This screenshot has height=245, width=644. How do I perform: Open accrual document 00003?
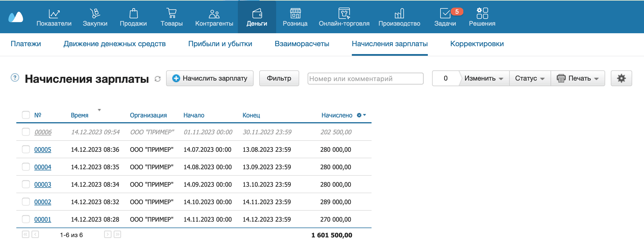click(x=43, y=184)
